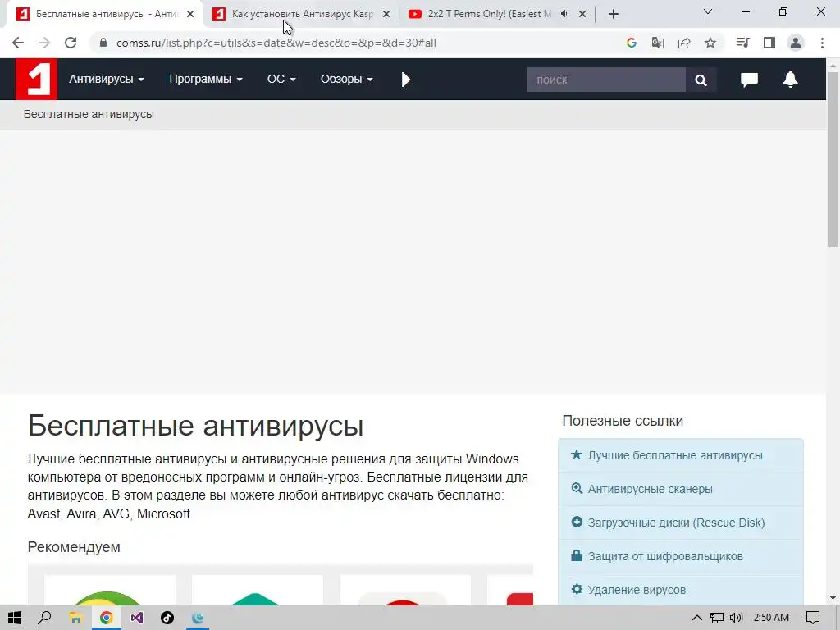The width and height of the screenshot is (840, 630).
Task: Switch to the Как установить Антивирус Kasp tab
Action: [302, 14]
